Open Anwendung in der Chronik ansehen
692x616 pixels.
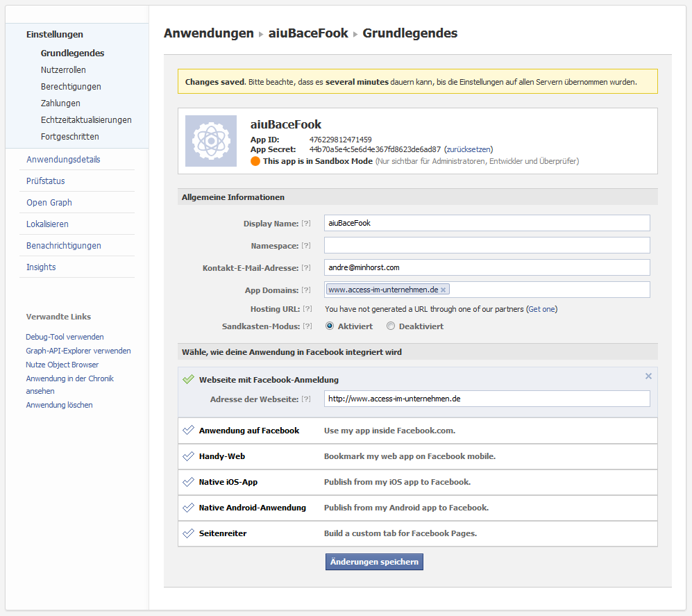coord(69,385)
